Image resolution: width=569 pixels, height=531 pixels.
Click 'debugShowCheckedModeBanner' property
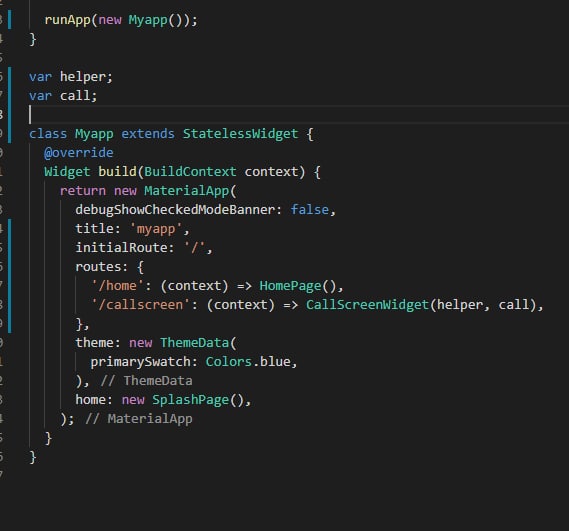click(x=175, y=209)
